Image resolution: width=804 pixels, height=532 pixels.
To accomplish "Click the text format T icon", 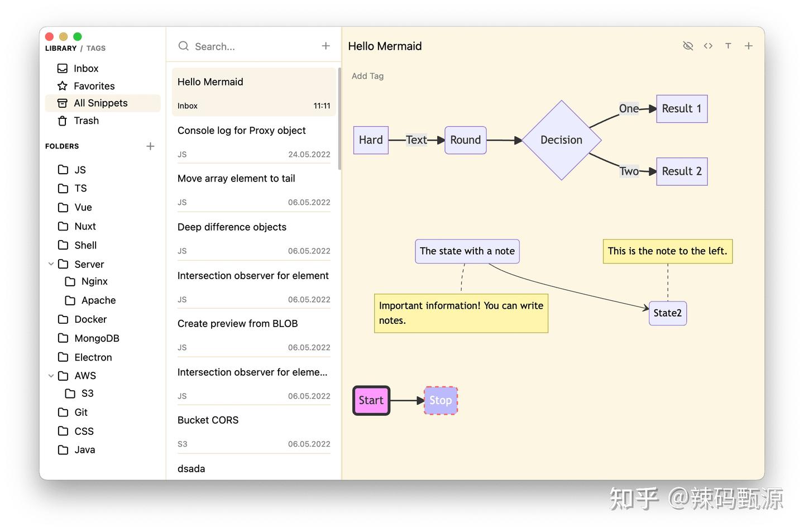I will point(728,46).
